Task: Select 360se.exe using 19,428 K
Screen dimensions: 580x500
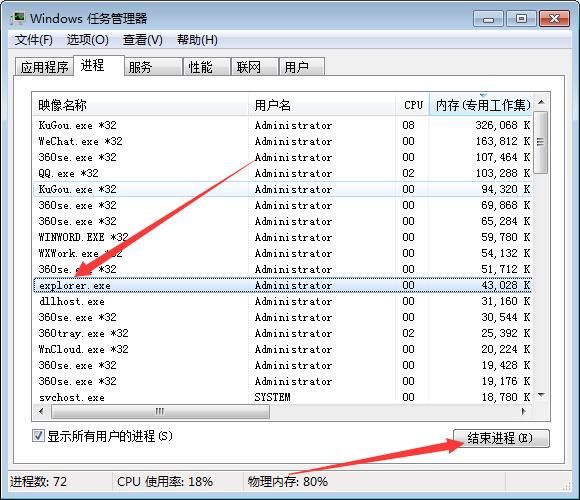Action: (x=283, y=365)
